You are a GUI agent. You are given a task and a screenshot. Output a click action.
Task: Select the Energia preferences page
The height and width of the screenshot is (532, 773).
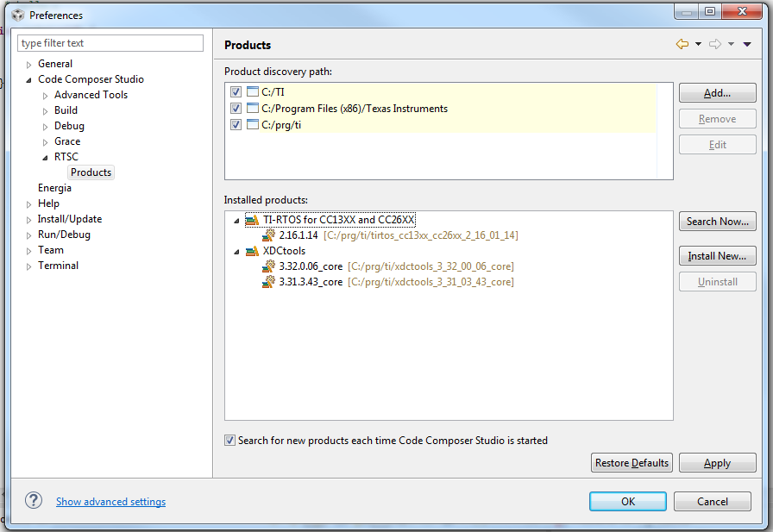(54, 188)
